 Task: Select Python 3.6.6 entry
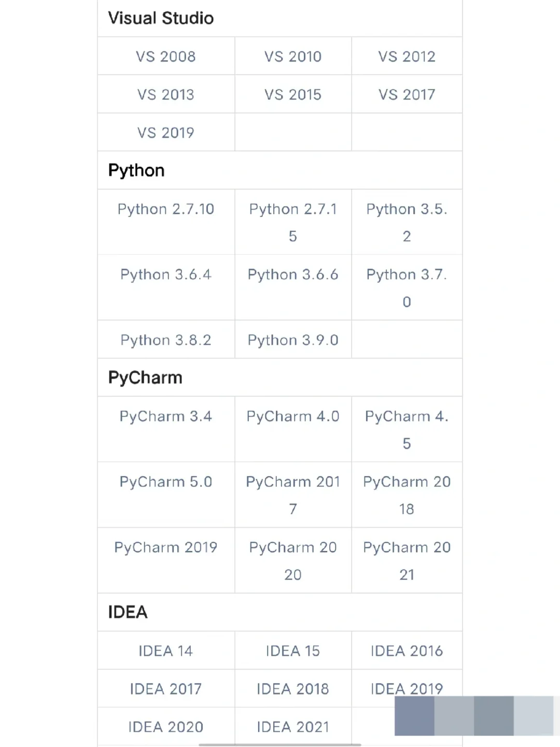[293, 275]
